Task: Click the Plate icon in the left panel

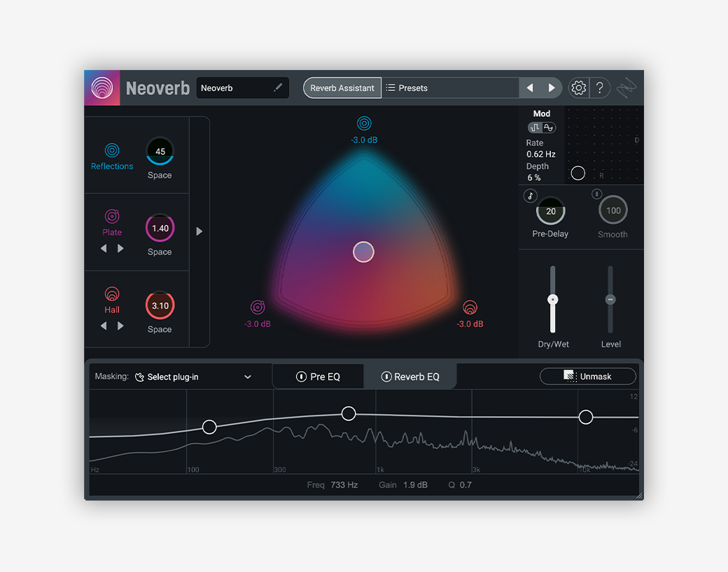Action: (x=112, y=216)
